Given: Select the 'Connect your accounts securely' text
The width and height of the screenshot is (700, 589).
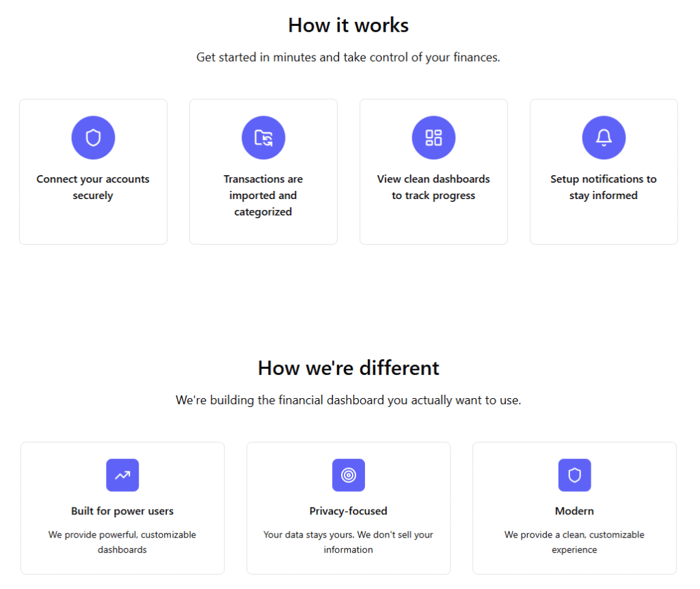Looking at the screenshot, I should pyautogui.click(x=93, y=187).
